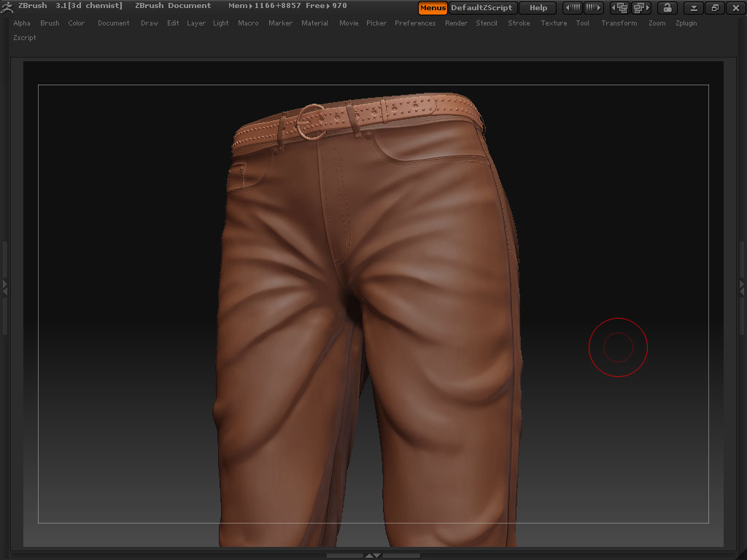The height and width of the screenshot is (560, 747).
Task: Open the Zscript menu
Action: pyautogui.click(x=25, y=38)
